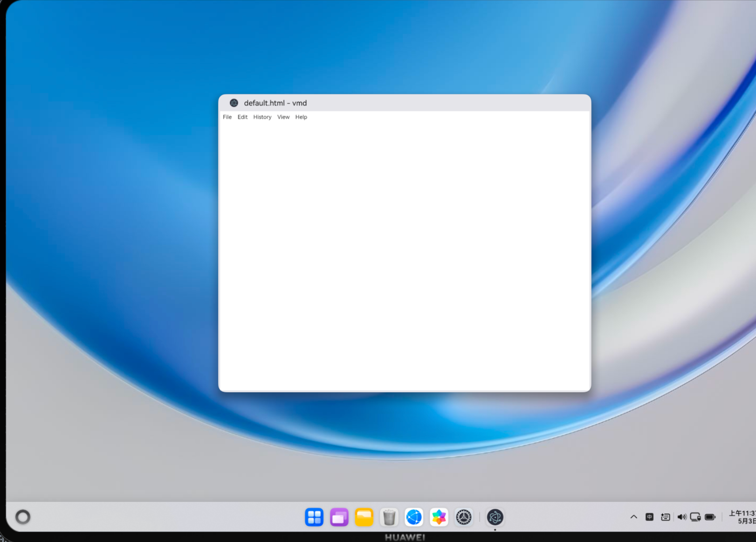Open the colorful petal Gallery app
The height and width of the screenshot is (542, 756).
tap(439, 517)
